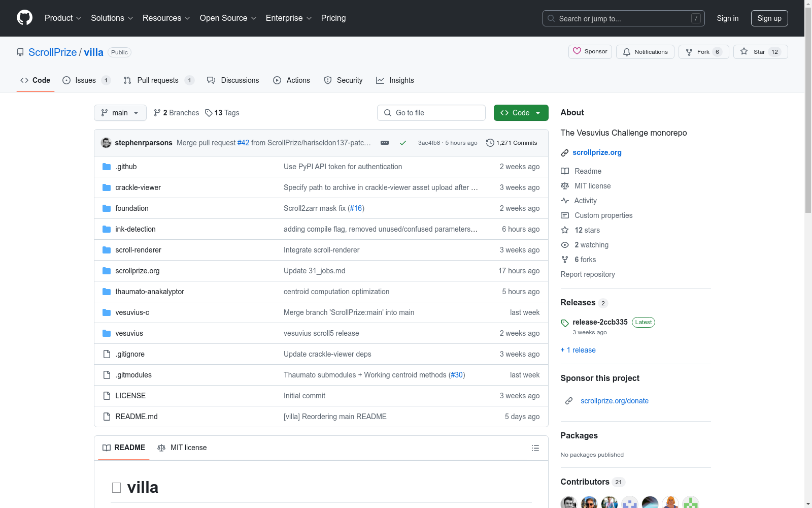Click the + 1 release link

tap(578, 350)
